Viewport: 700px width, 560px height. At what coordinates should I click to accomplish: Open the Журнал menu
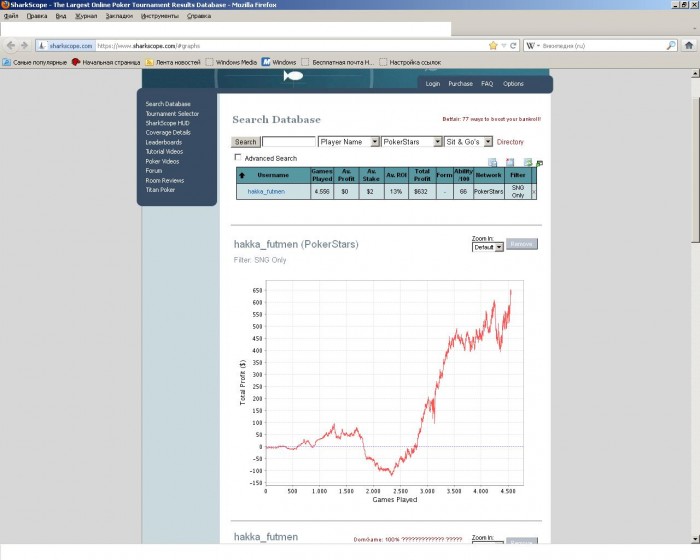pos(86,16)
